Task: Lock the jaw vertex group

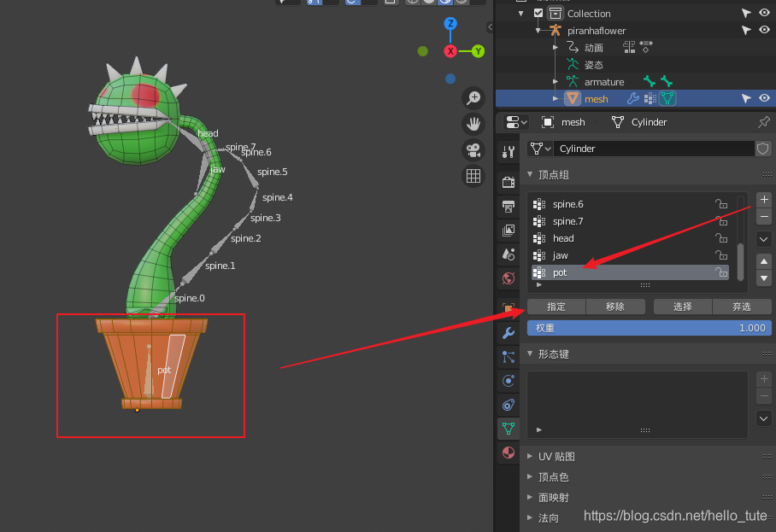Action: 721,255
